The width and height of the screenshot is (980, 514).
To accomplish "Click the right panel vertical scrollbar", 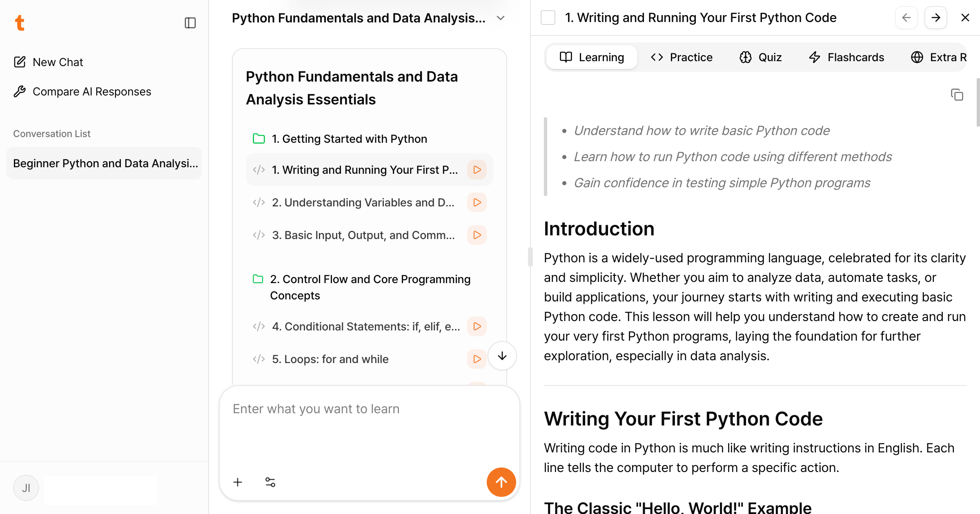I will (978, 102).
